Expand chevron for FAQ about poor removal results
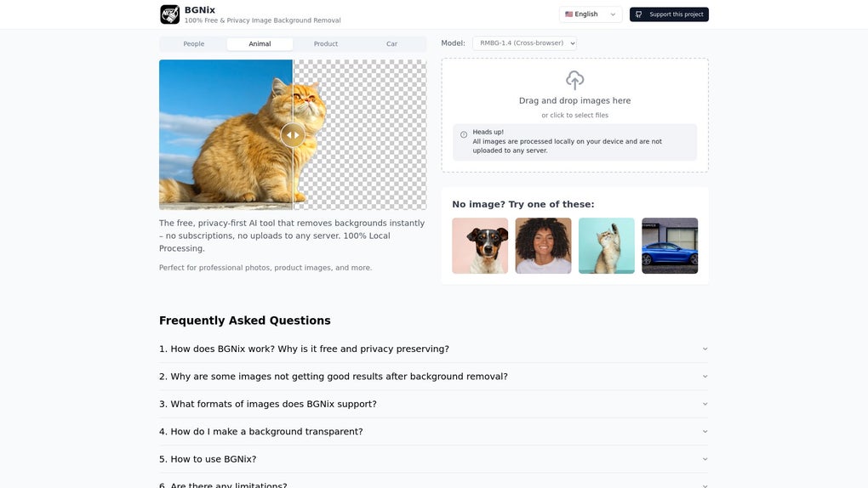This screenshot has width=868, height=488. (x=705, y=377)
